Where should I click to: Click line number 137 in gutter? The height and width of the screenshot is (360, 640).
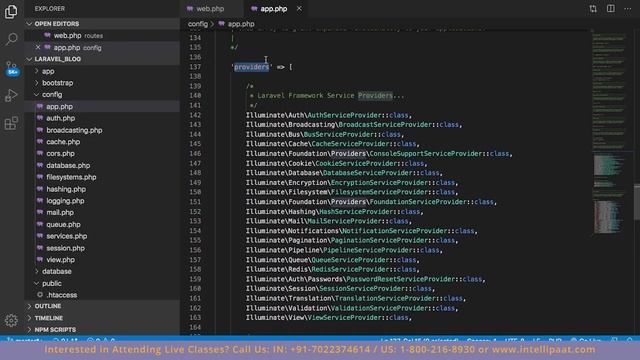[x=195, y=67]
